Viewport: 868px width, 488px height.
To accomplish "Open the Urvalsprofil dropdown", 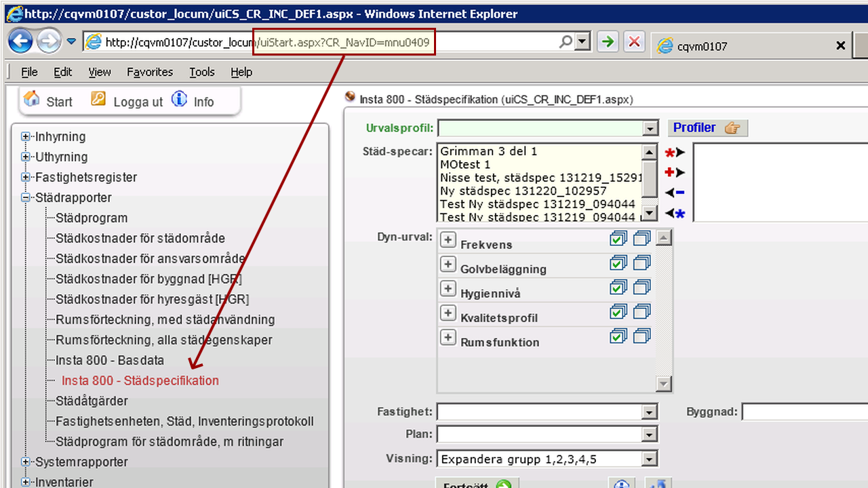I will [650, 128].
